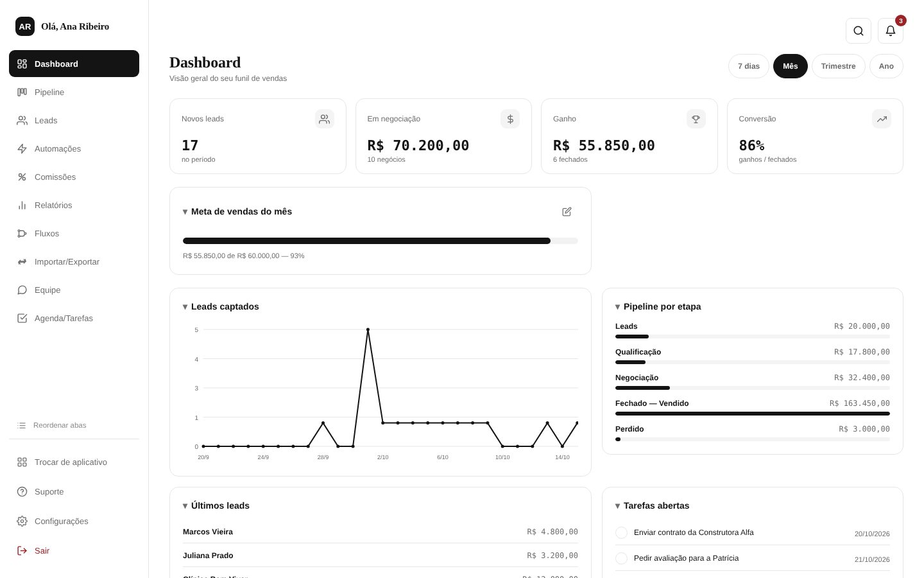The image size is (924, 578).
Task: Click the Configurações gear icon
Action: click(x=22, y=521)
